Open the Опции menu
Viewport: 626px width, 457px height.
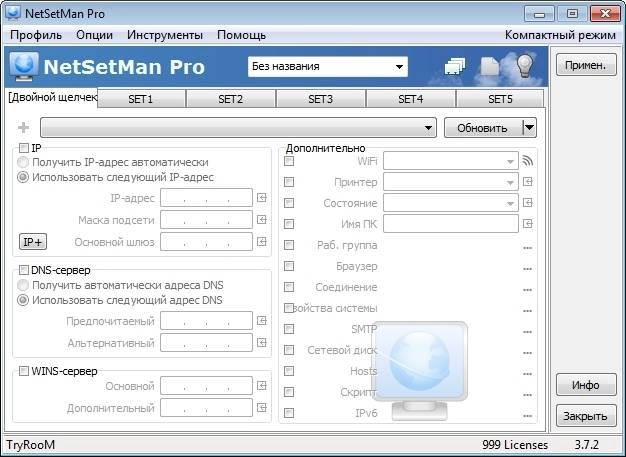pyautogui.click(x=95, y=35)
